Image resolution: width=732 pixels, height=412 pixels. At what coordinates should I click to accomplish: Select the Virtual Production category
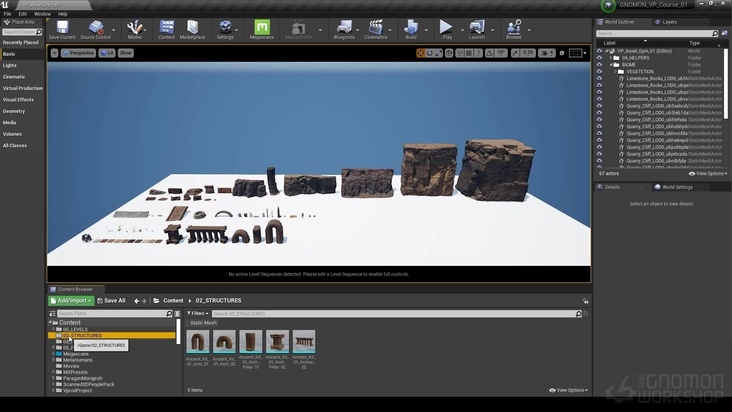click(x=22, y=88)
